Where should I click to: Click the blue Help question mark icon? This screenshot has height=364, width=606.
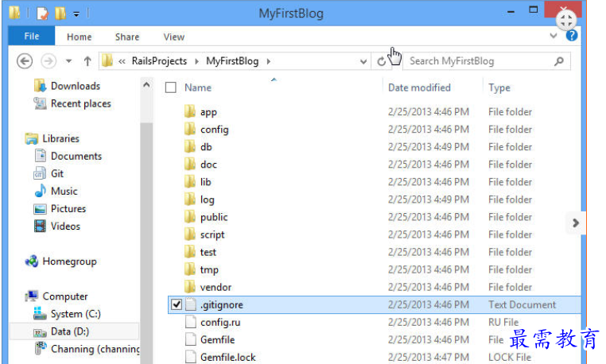click(x=571, y=36)
